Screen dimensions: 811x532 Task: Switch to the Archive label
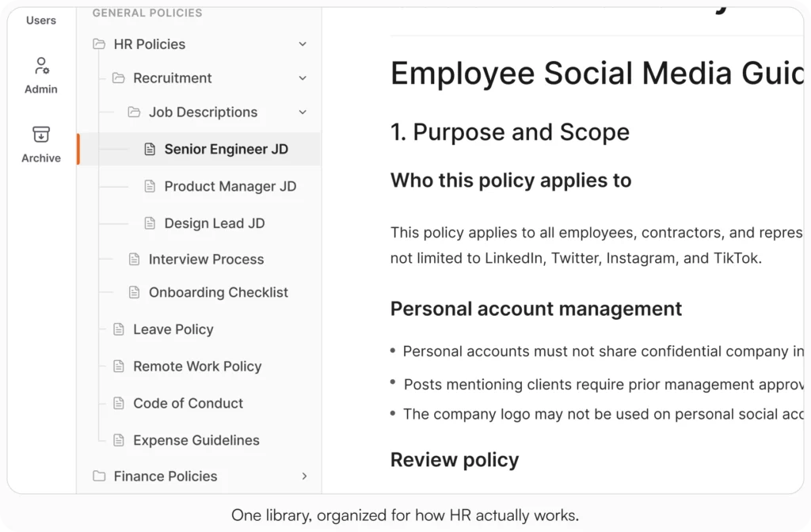point(41,158)
